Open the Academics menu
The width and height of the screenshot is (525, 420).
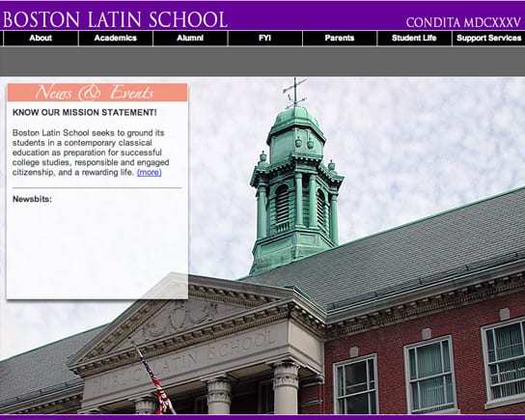click(116, 39)
